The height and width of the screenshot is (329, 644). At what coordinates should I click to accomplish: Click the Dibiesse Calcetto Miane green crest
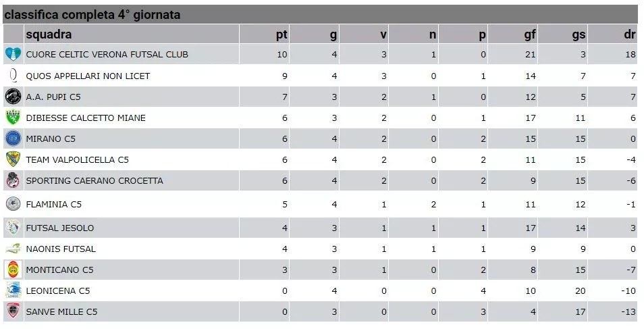(x=13, y=118)
